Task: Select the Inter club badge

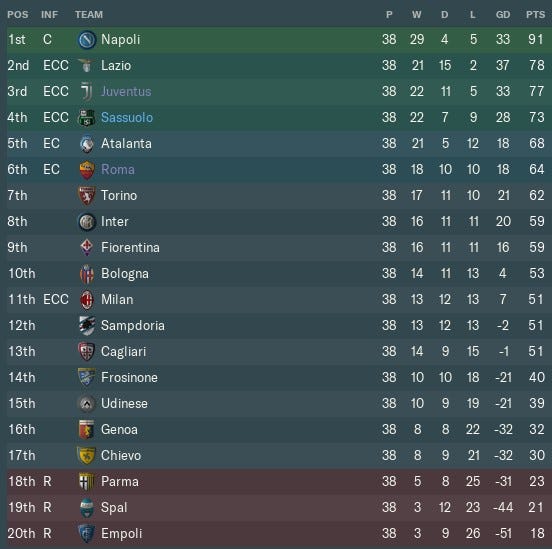Action: pyautogui.click(x=87, y=222)
